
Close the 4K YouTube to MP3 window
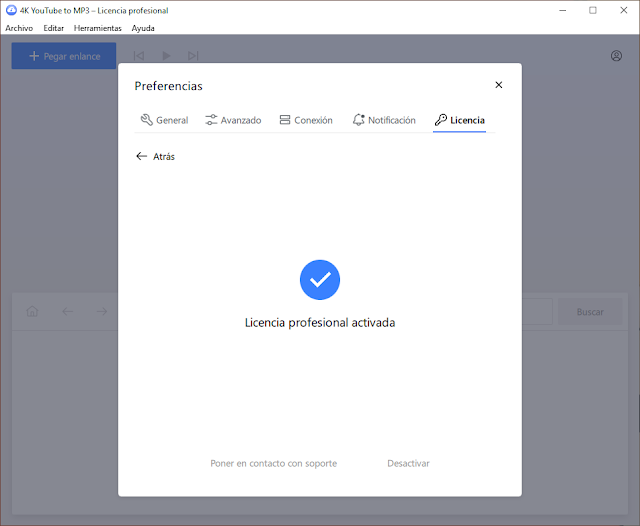tap(624, 10)
